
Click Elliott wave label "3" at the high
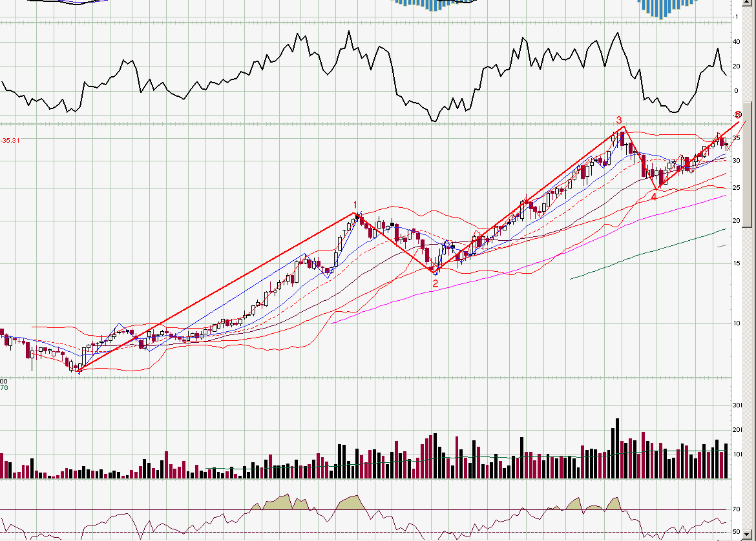619,121
